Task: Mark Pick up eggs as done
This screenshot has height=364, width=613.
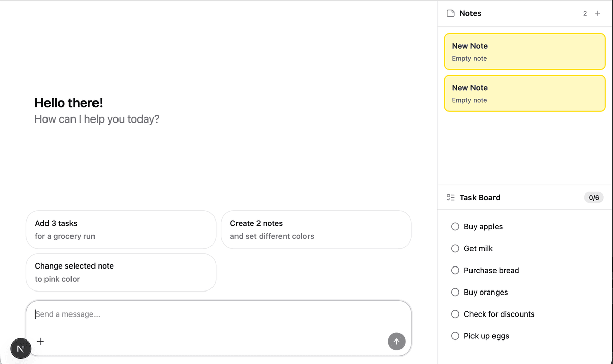Action: [x=455, y=336]
